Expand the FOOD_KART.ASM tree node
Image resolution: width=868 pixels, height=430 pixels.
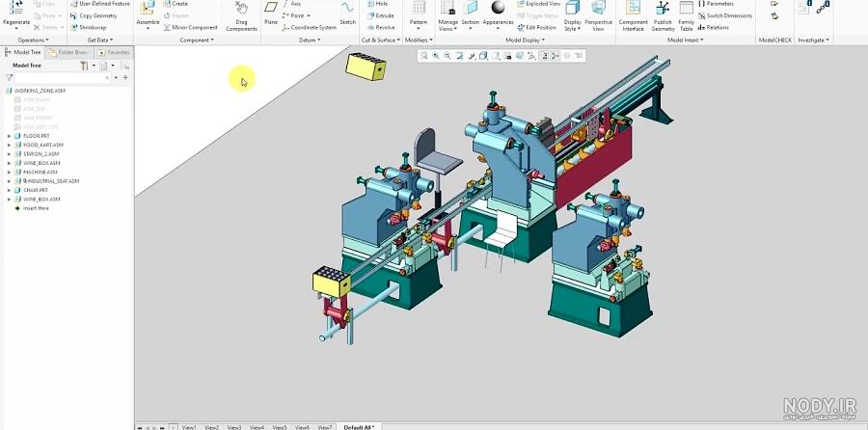pyautogui.click(x=9, y=145)
